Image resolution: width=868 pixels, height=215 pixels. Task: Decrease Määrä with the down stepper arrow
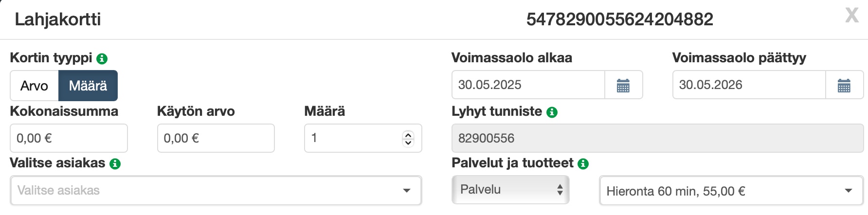point(409,143)
